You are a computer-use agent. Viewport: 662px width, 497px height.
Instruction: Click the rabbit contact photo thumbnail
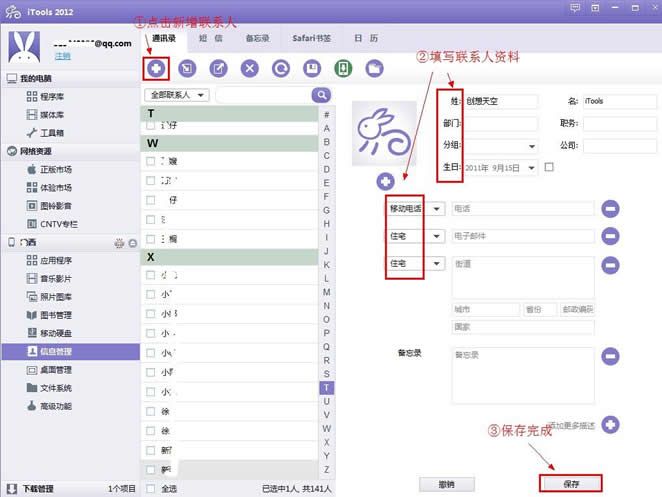pos(384,134)
